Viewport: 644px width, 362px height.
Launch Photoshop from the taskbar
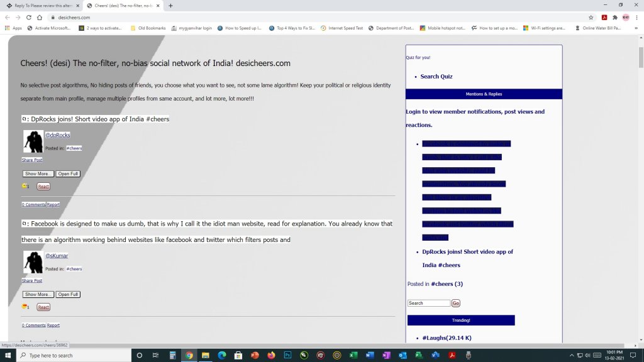(287, 356)
